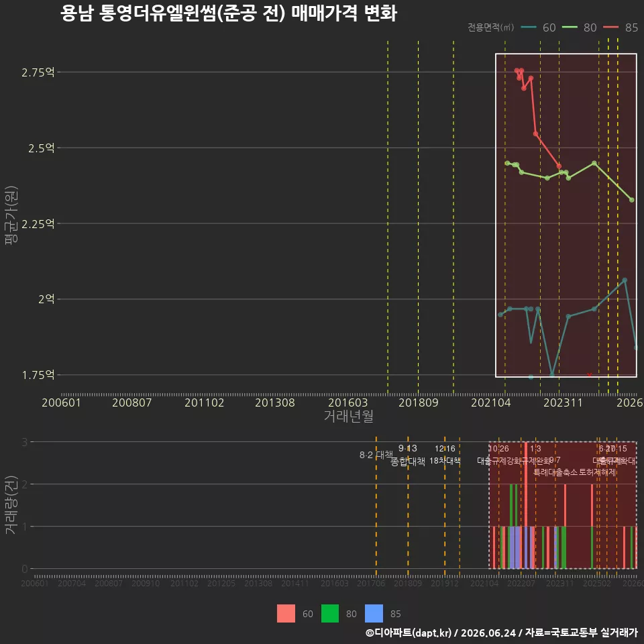Click the chart title 용남 통영더유엘윈썸 매매가격 변화
The image size is (644, 644).
tap(228, 13)
